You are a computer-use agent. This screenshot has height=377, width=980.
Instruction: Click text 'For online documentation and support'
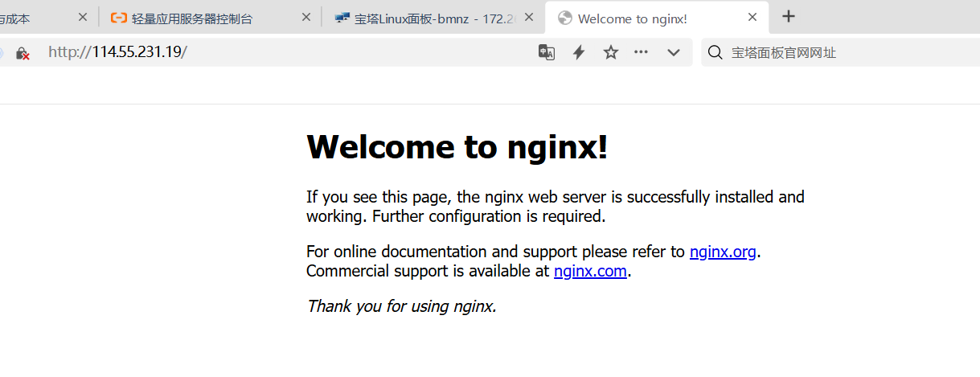(x=442, y=252)
